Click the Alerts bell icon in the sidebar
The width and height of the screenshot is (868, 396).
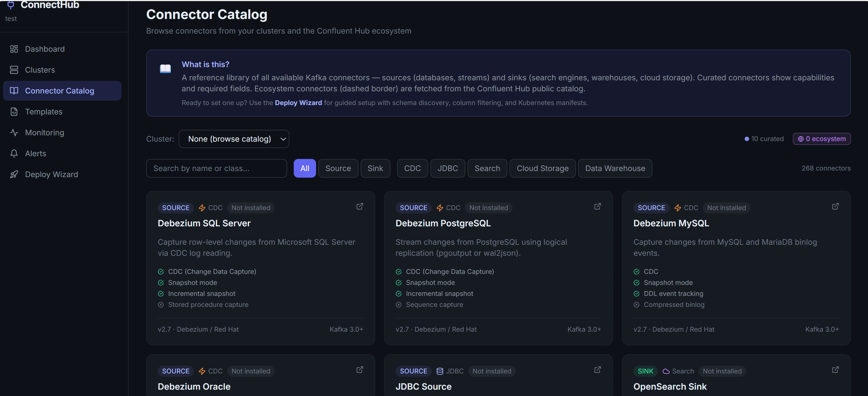pos(14,153)
